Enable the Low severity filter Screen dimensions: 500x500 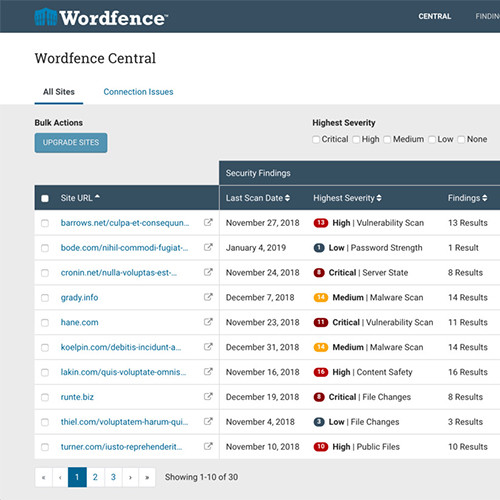(432, 139)
